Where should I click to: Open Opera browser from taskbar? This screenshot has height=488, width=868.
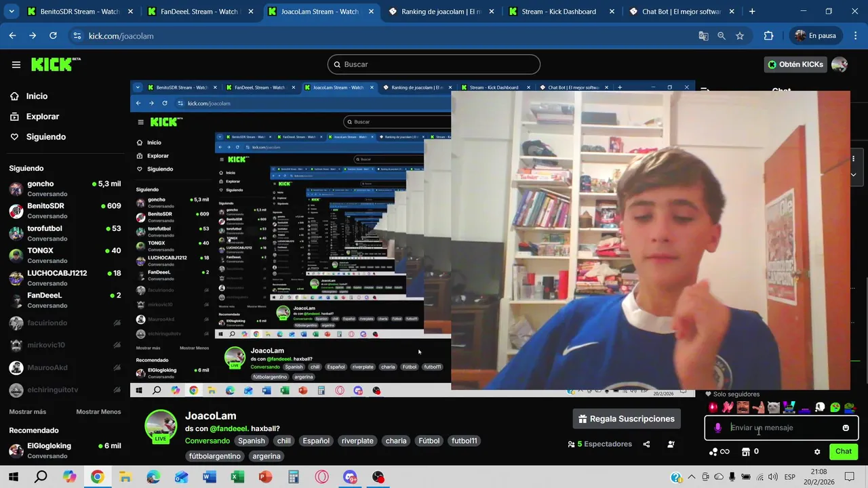pos(321,477)
